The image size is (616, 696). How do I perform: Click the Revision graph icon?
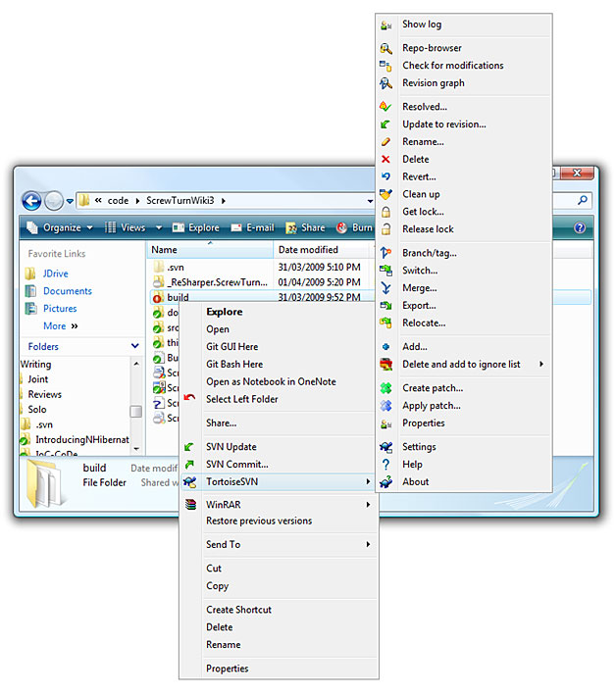click(385, 83)
